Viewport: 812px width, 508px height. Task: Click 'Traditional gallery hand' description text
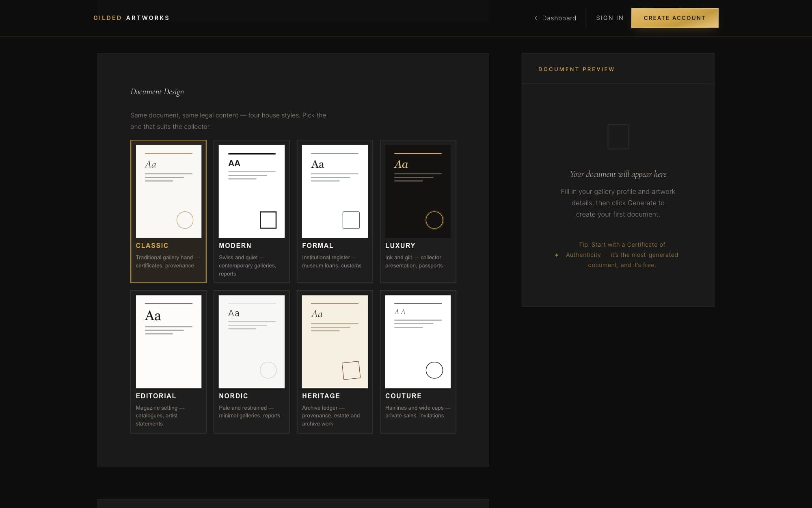tap(168, 261)
